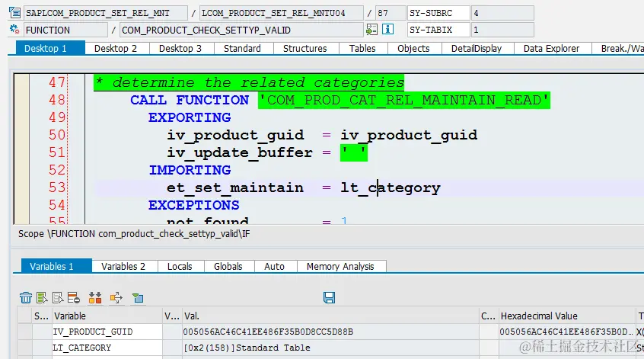
Task: Click the first green list tool icon
Action: pos(42,297)
